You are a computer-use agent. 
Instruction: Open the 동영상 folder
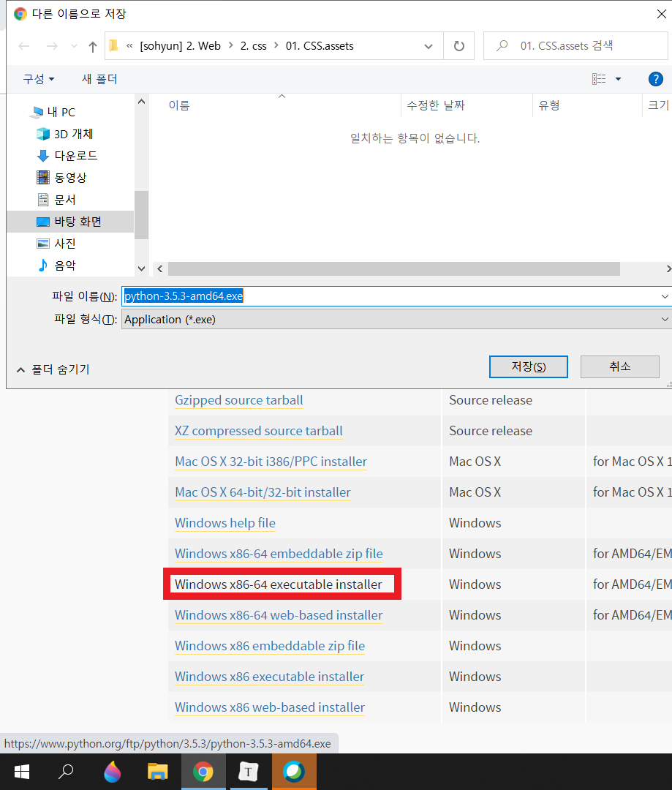click(70, 177)
